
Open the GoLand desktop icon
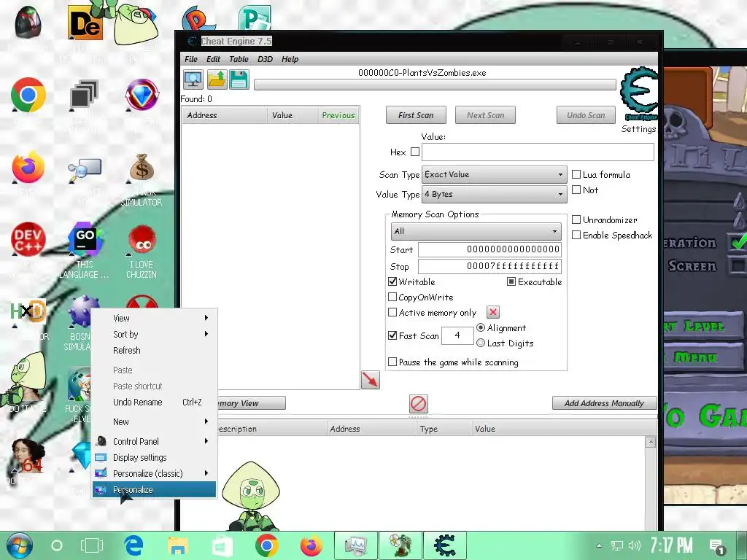click(85, 239)
